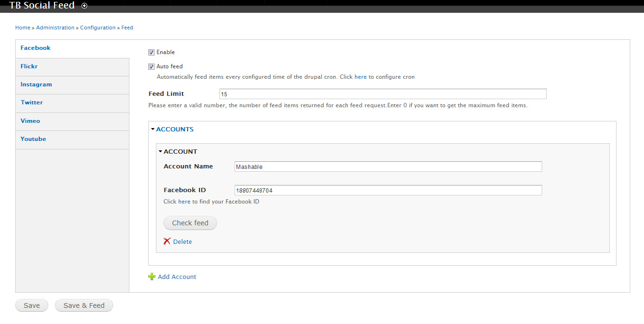Image resolution: width=644 pixels, height=324 pixels.
Task: Go to the Vimeo tab
Action: pos(72,121)
